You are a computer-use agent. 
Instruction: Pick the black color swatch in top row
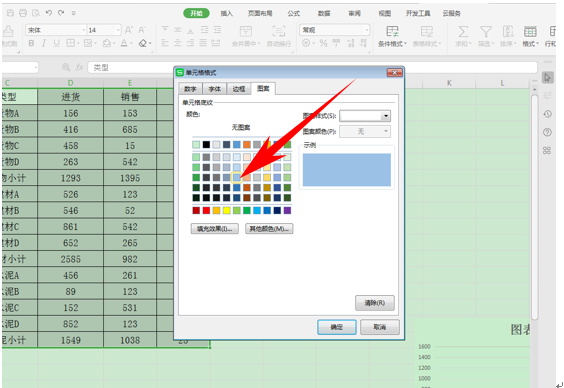click(206, 145)
